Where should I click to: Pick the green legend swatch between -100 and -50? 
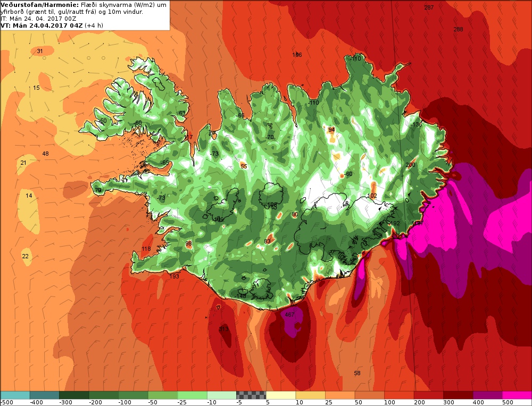(133, 395)
